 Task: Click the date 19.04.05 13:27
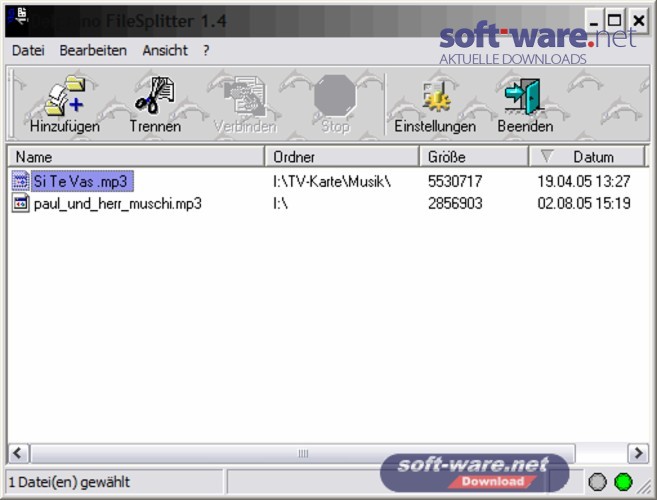click(x=584, y=181)
